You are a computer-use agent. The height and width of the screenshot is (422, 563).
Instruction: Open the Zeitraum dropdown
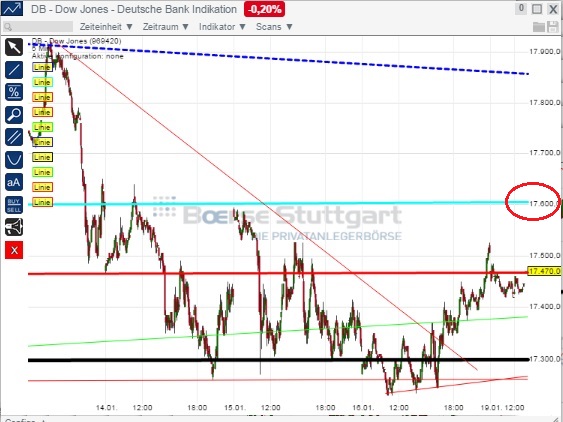point(166,27)
